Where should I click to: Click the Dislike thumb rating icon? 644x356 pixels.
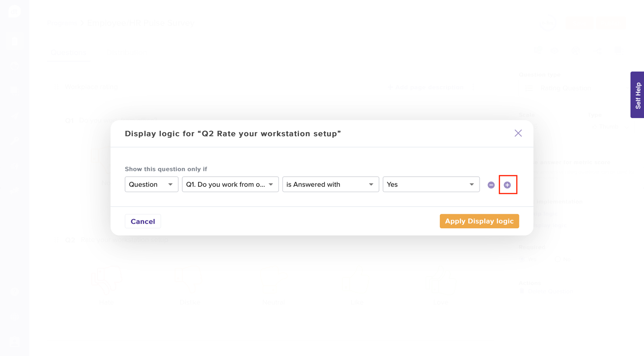click(189, 281)
